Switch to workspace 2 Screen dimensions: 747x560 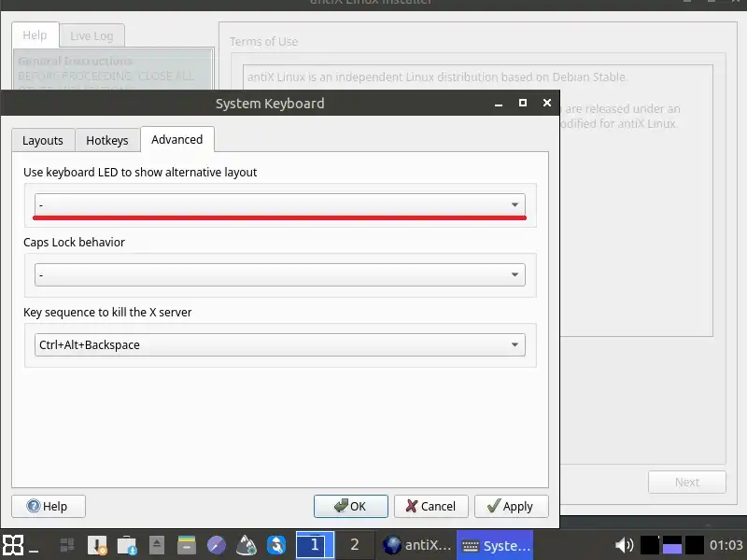pyautogui.click(x=354, y=545)
